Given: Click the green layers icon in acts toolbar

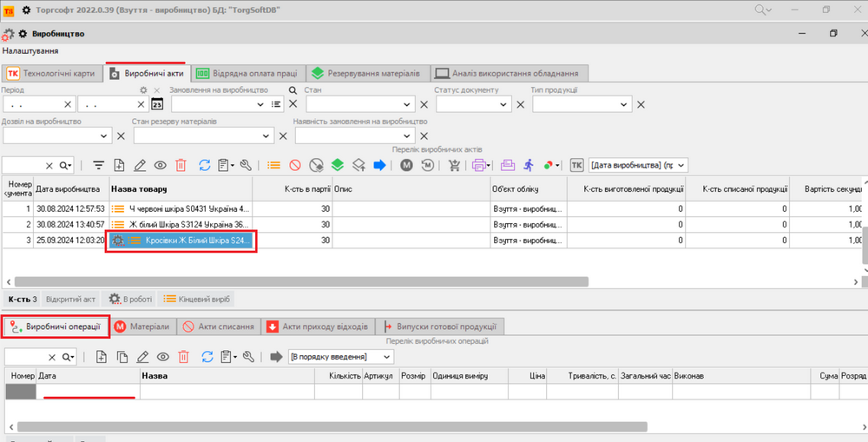Looking at the screenshot, I should pos(338,165).
